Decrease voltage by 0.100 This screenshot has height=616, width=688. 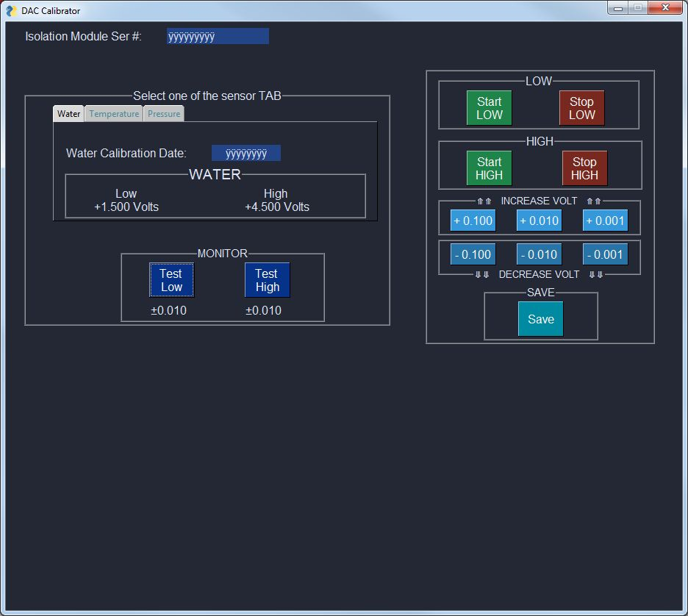tap(473, 254)
